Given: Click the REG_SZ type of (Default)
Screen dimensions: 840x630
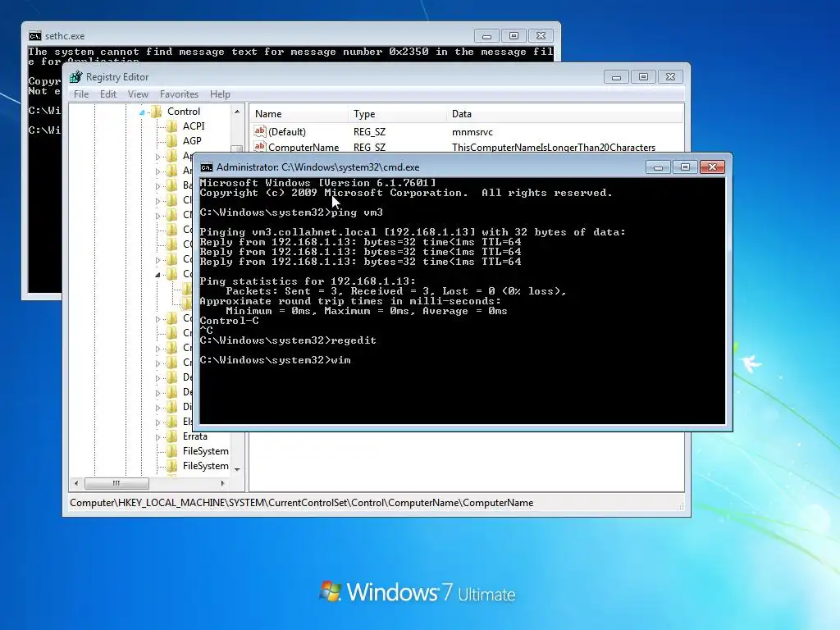Looking at the screenshot, I should pyautogui.click(x=369, y=132).
